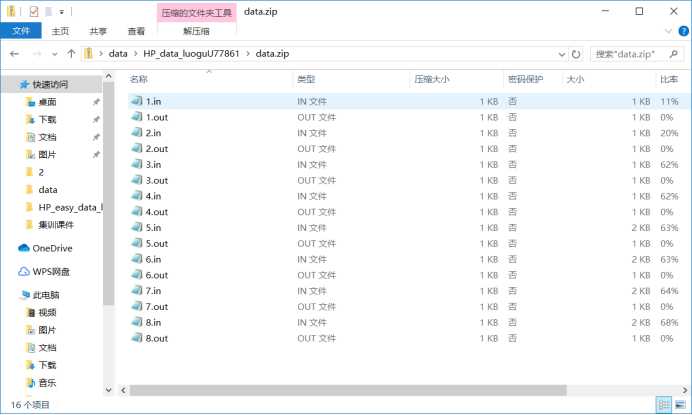This screenshot has height=415, width=692.
Task: Open the 解压缩 ribbon tab
Action: (x=196, y=31)
